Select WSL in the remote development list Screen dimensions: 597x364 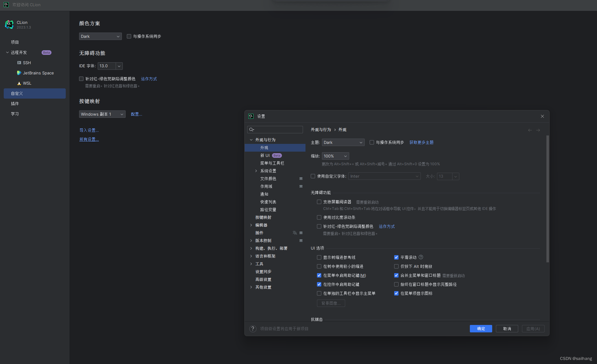27,83
